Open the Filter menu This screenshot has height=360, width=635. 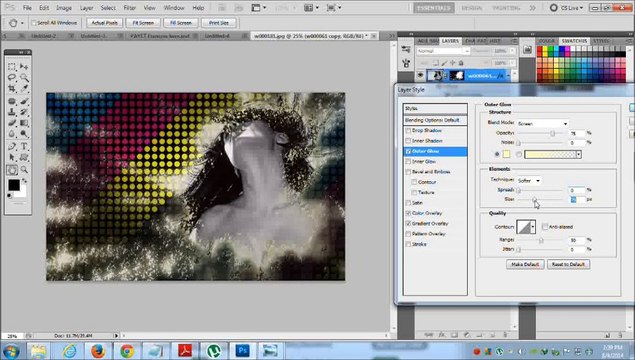(x=130, y=8)
